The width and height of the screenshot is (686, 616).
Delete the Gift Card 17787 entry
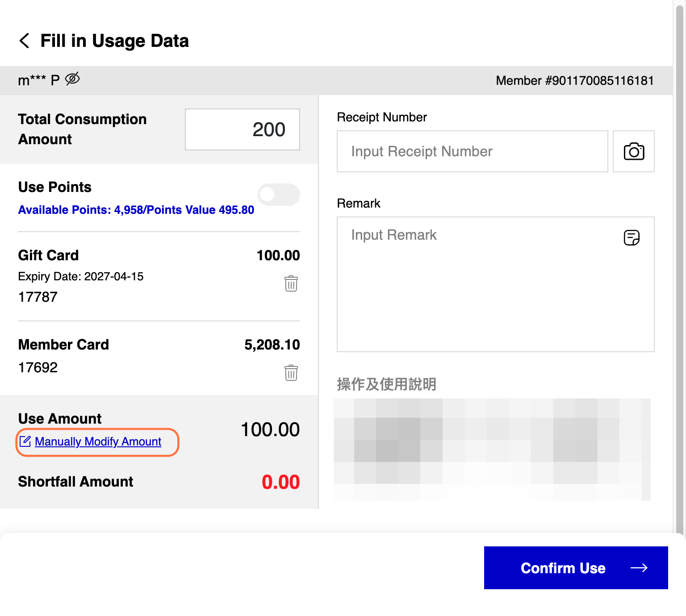click(x=291, y=283)
